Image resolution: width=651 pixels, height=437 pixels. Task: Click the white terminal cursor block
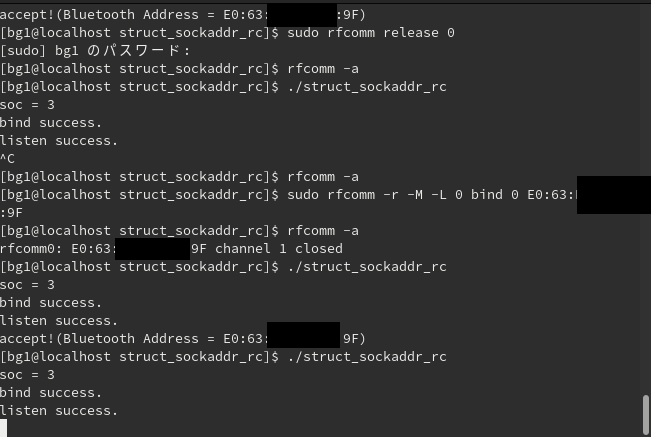coord(3,428)
